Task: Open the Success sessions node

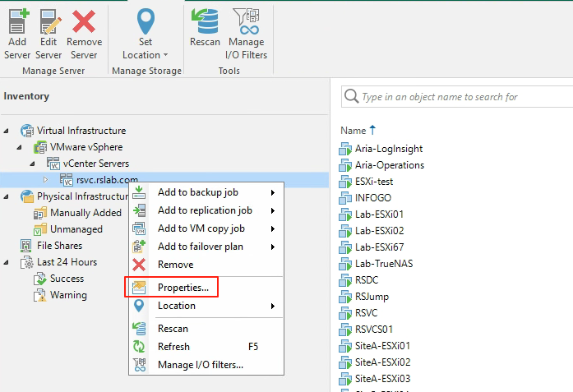Action: (58, 279)
